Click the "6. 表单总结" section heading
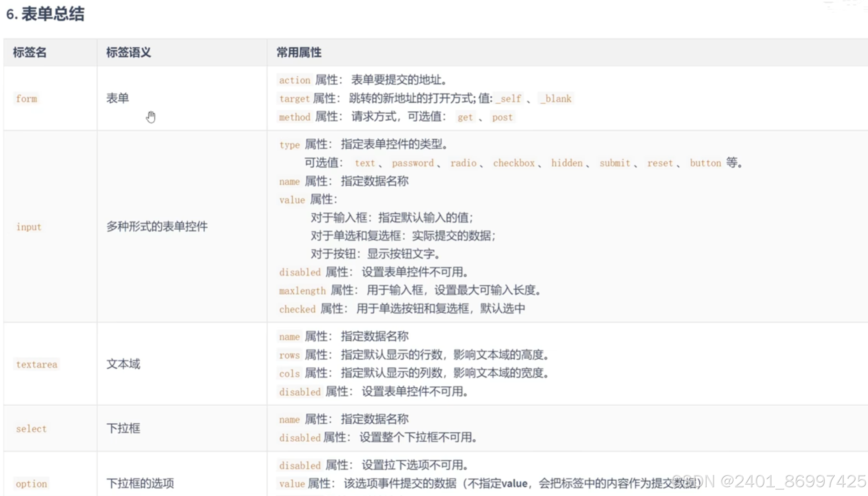The width and height of the screenshot is (868, 496). point(45,14)
